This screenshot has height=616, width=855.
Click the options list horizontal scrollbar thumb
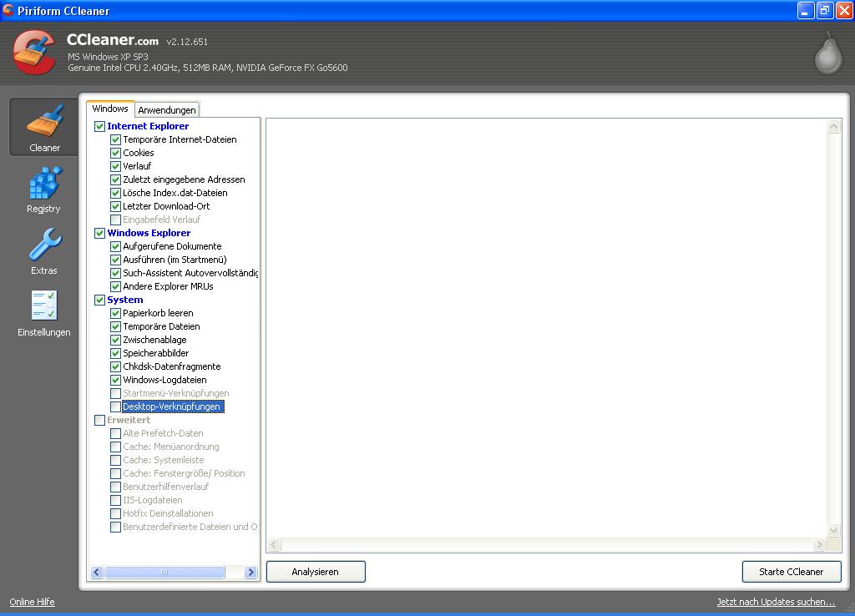click(x=164, y=573)
